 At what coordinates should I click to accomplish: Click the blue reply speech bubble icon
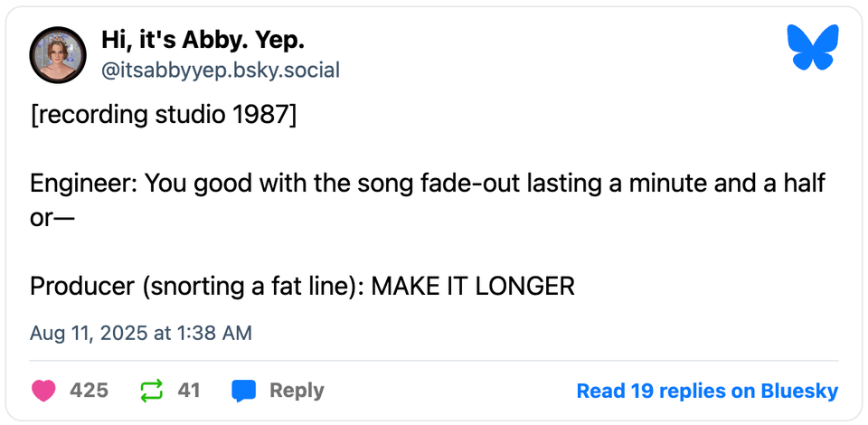pos(244,391)
